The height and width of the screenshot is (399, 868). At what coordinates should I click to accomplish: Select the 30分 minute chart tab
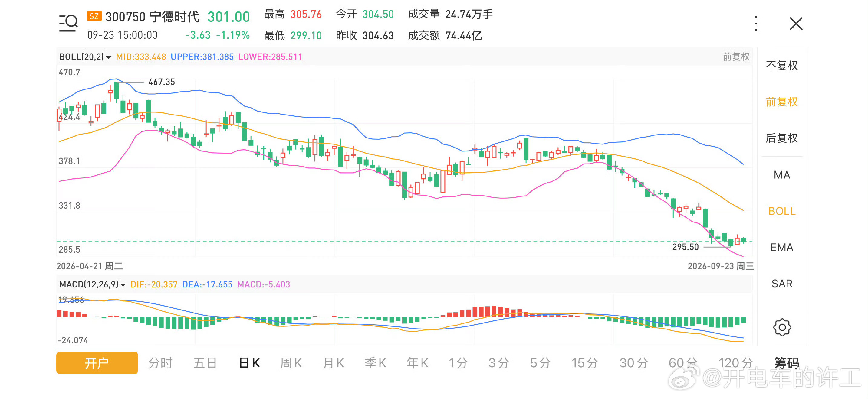(634, 363)
